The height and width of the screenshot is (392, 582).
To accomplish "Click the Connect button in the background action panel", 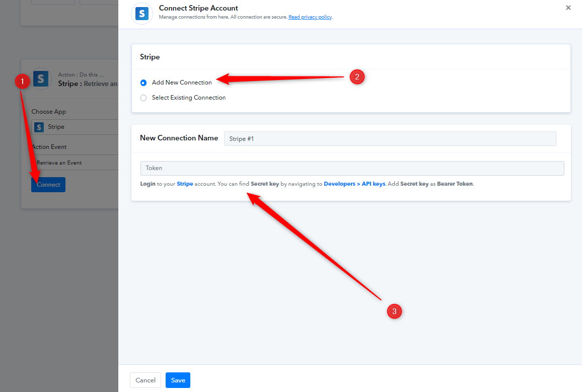I will [48, 185].
